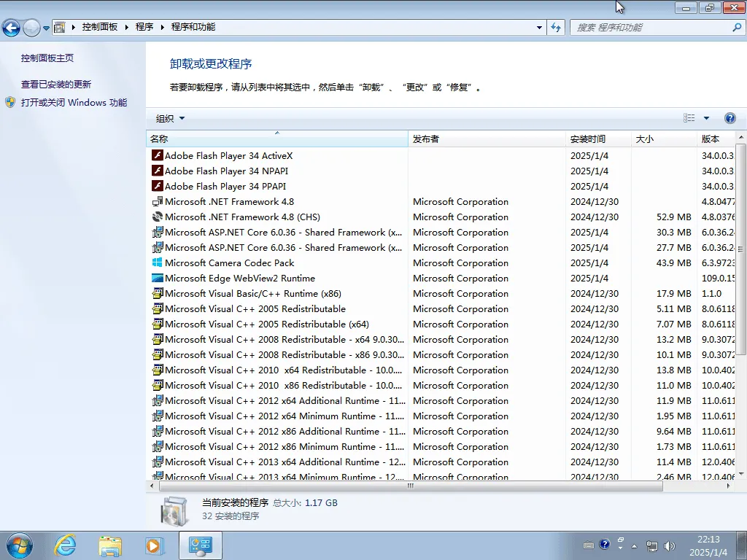Click the volume speaker icon in tray
Image resolution: width=747 pixels, height=560 pixels.
click(670, 545)
